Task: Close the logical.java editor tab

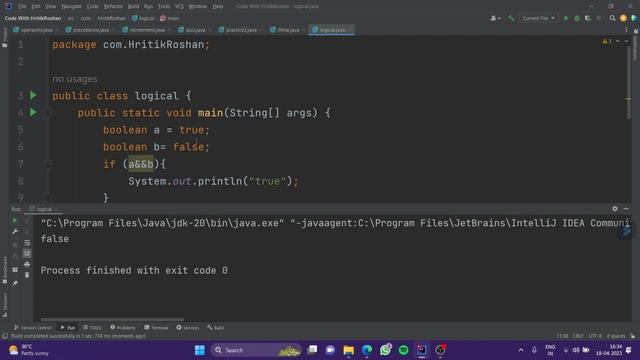Action: (x=349, y=30)
